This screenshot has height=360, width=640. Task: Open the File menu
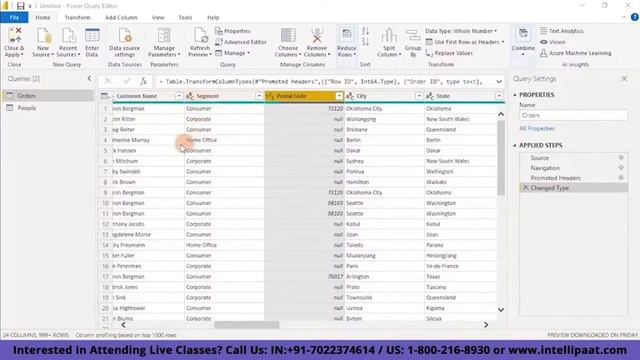(14, 18)
